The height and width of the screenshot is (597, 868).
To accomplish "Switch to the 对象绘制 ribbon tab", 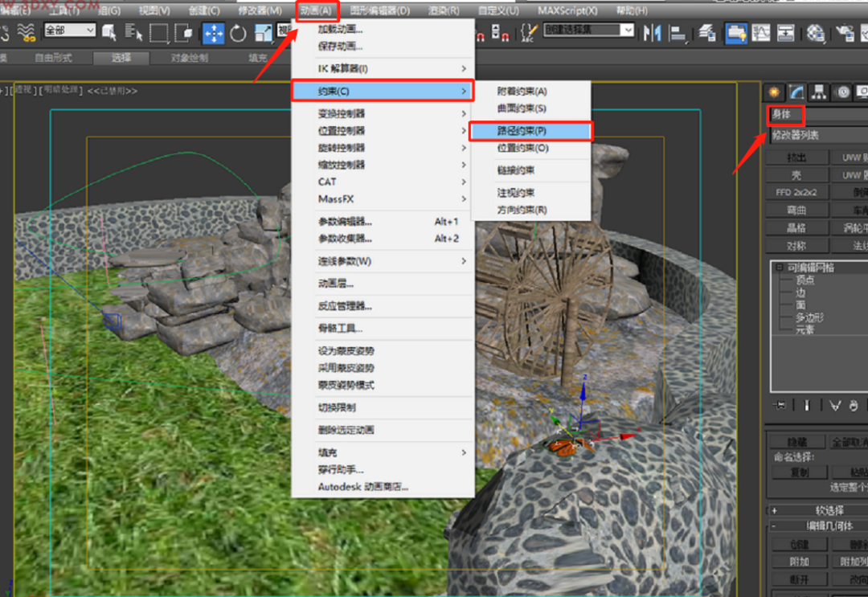I will [190, 58].
